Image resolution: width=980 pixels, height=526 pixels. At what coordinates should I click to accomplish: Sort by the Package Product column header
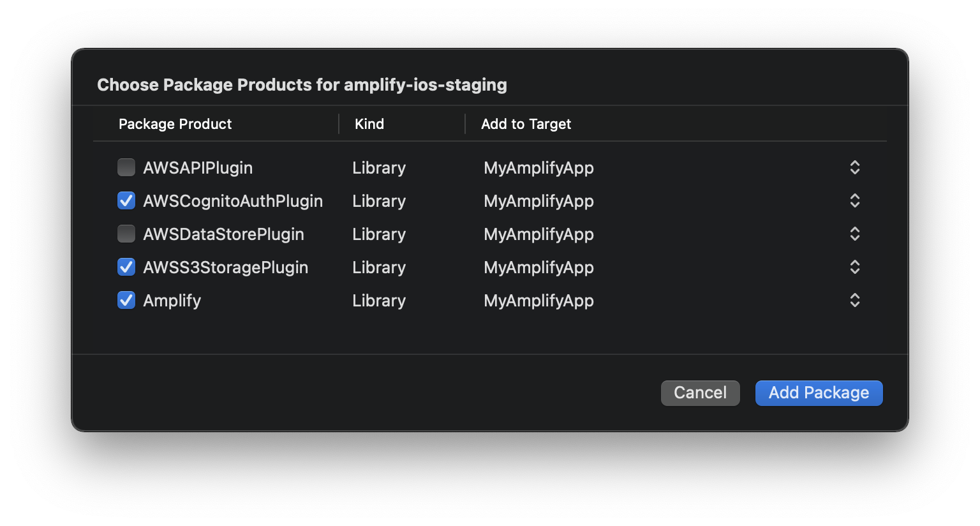tap(175, 124)
